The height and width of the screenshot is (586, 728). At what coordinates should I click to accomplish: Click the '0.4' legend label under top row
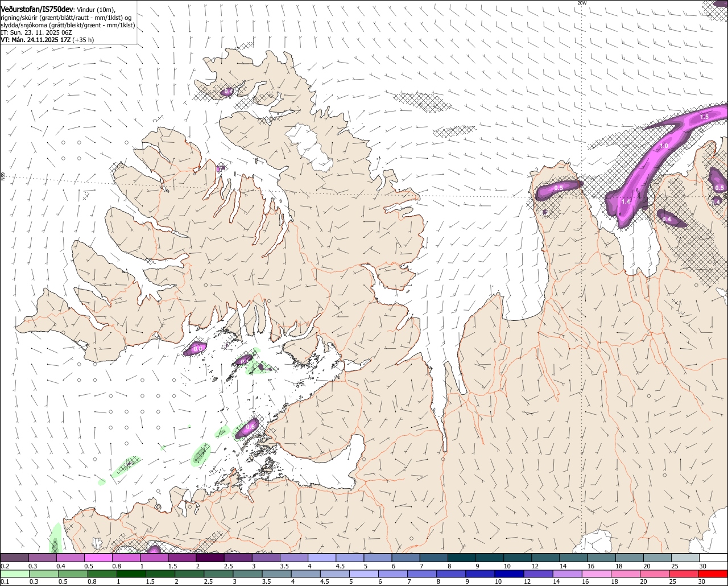[x=60, y=566]
